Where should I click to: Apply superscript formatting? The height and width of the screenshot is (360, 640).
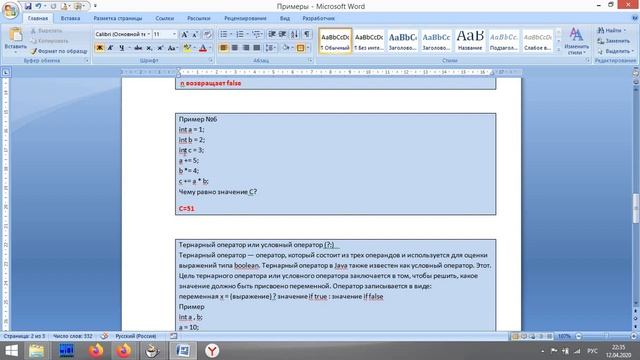[x=160, y=48]
